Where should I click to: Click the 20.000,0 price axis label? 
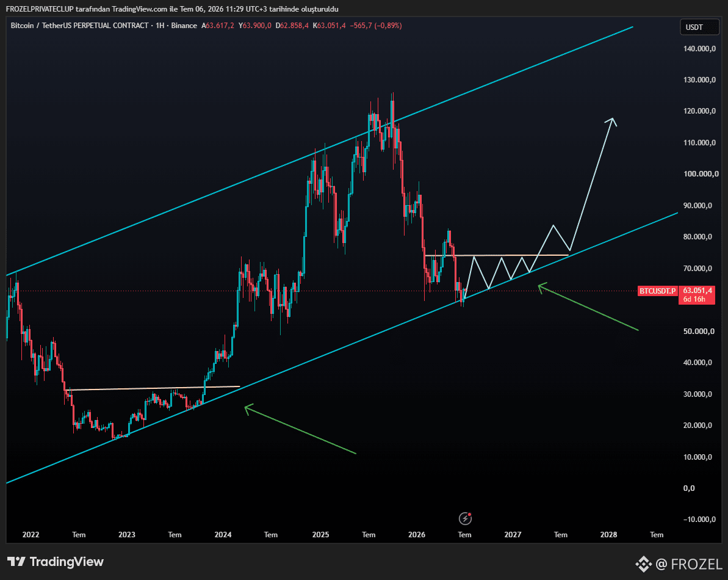click(x=698, y=426)
